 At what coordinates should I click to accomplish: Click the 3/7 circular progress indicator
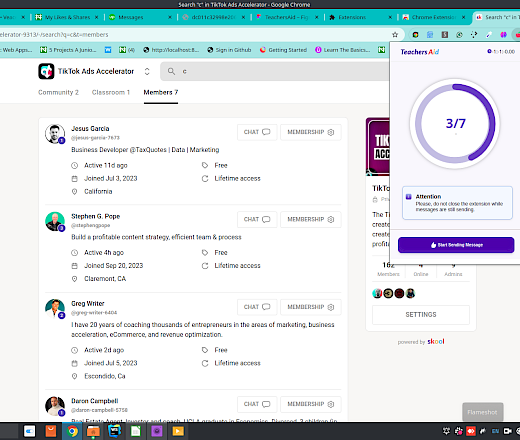(455, 123)
